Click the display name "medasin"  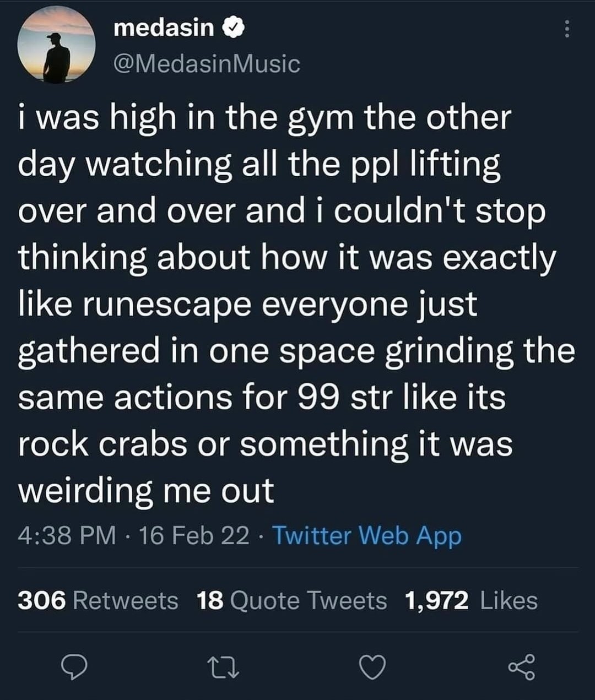click(x=164, y=28)
